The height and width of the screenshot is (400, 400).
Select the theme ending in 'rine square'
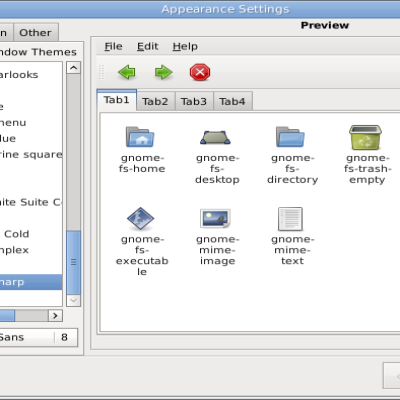tap(31, 155)
